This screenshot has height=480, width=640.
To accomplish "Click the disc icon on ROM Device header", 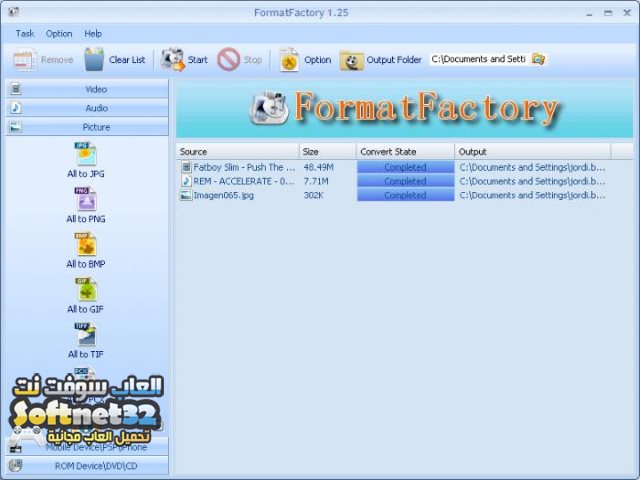I will pyautogui.click(x=16, y=465).
